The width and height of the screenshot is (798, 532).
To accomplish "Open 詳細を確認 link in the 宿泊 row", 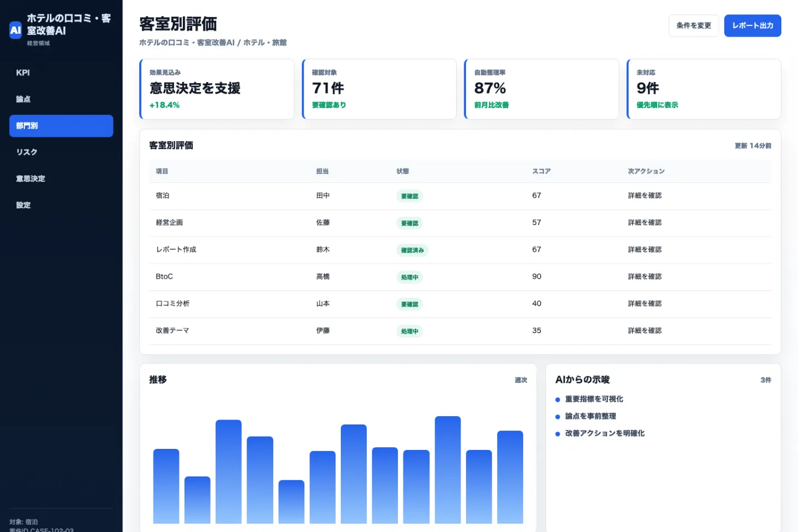I will click(644, 196).
